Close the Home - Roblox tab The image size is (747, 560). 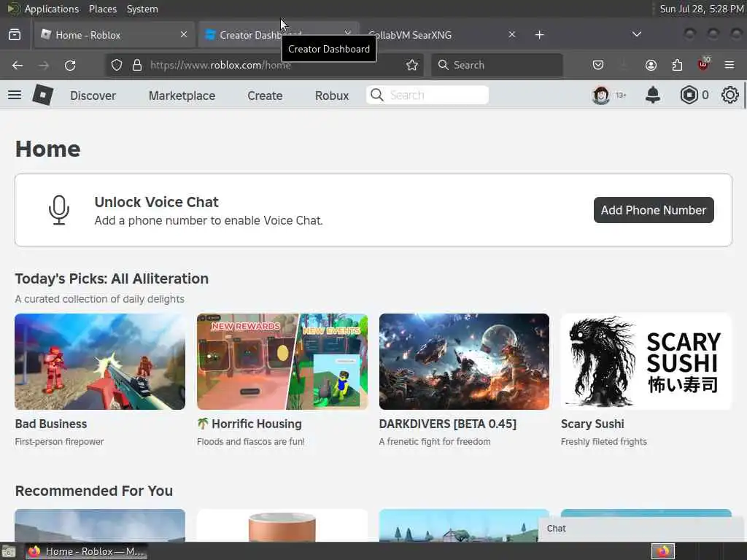[184, 34]
